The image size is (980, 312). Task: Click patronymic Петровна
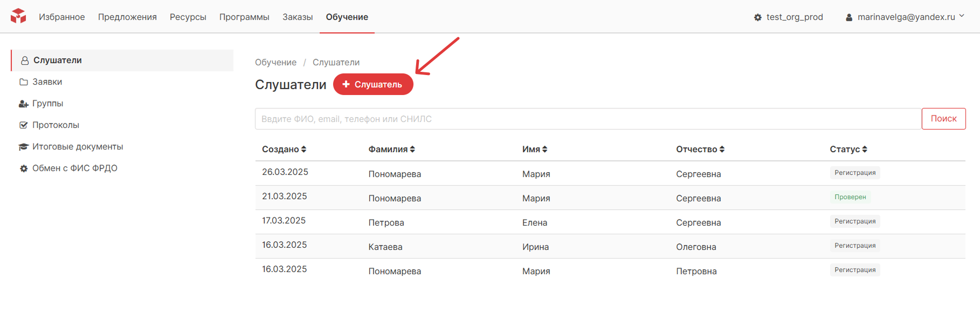coord(696,272)
